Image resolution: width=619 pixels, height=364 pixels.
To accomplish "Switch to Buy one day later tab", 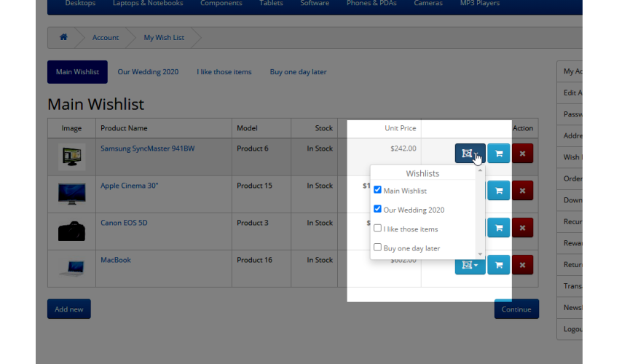I will 298,72.
